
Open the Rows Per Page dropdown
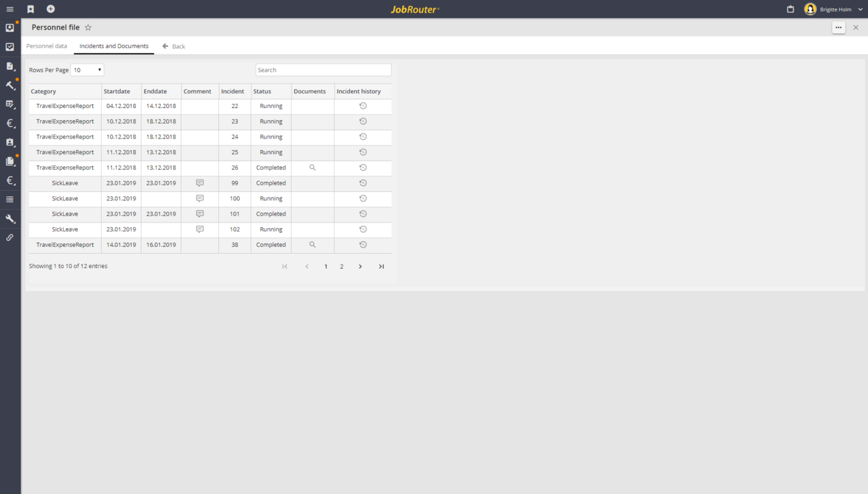coord(87,69)
